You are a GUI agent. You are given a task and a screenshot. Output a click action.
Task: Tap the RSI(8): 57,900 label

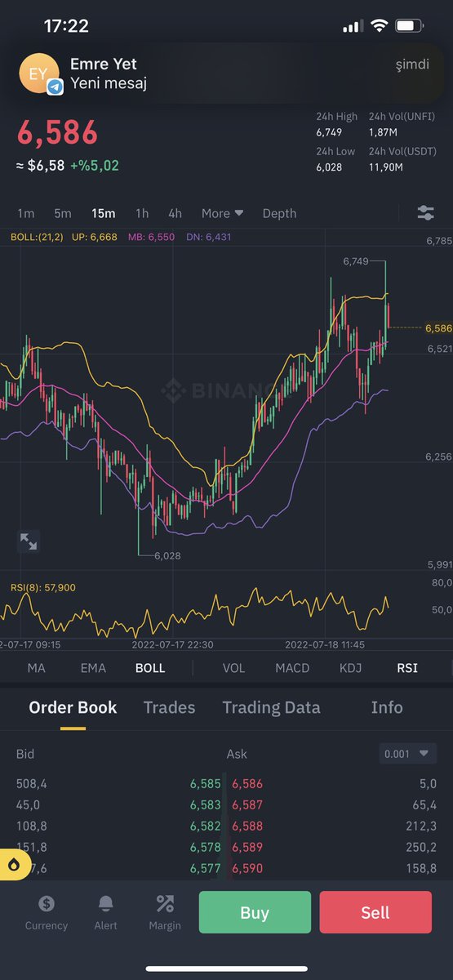click(43, 587)
